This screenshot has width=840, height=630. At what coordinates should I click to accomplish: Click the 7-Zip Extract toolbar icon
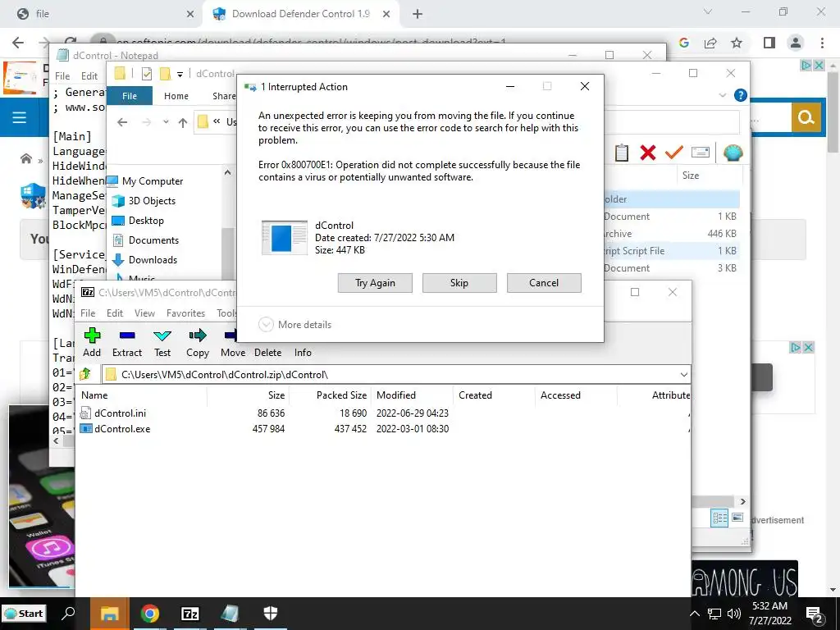(127, 343)
